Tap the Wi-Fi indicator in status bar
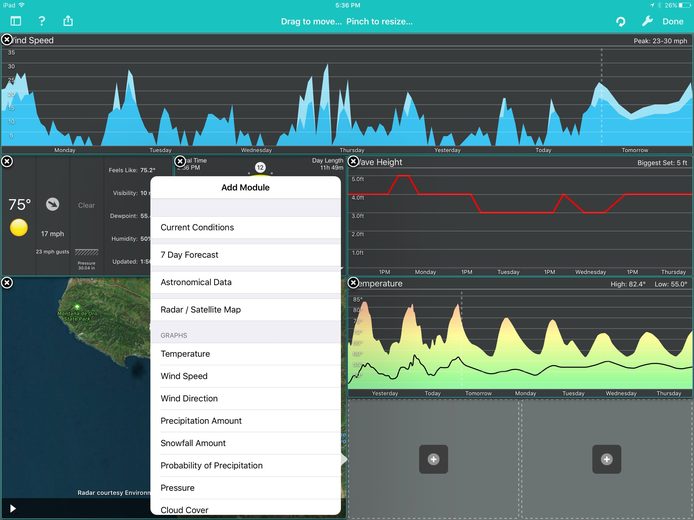This screenshot has height=520, width=694. click(x=21, y=5)
